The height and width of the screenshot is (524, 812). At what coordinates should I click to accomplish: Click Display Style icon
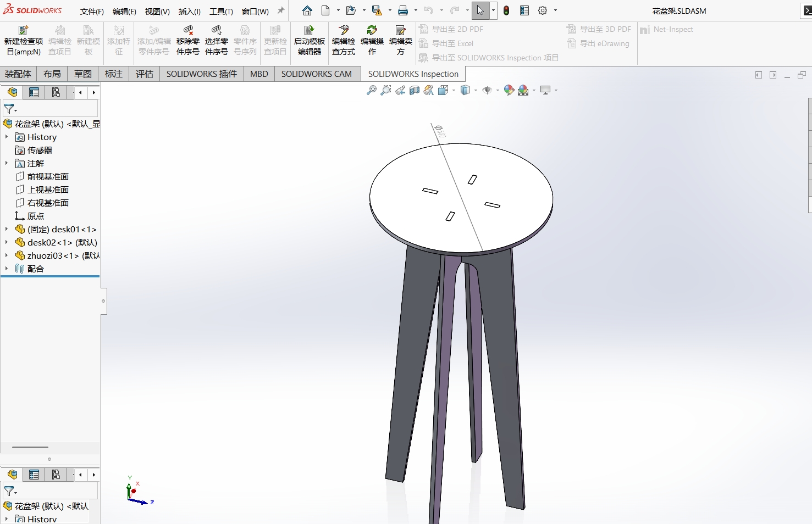click(x=465, y=90)
